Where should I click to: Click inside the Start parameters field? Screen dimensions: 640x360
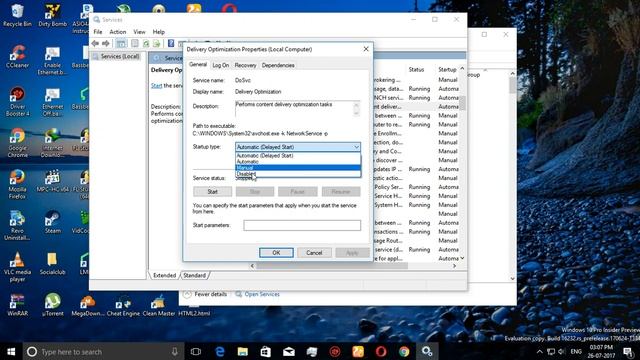tap(302, 225)
